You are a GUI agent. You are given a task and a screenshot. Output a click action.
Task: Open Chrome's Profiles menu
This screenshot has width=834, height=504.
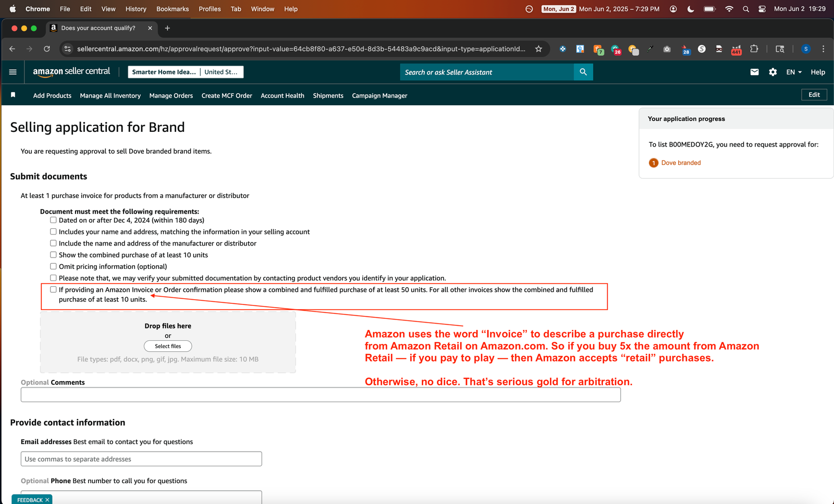pyautogui.click(x=210, y=9)
